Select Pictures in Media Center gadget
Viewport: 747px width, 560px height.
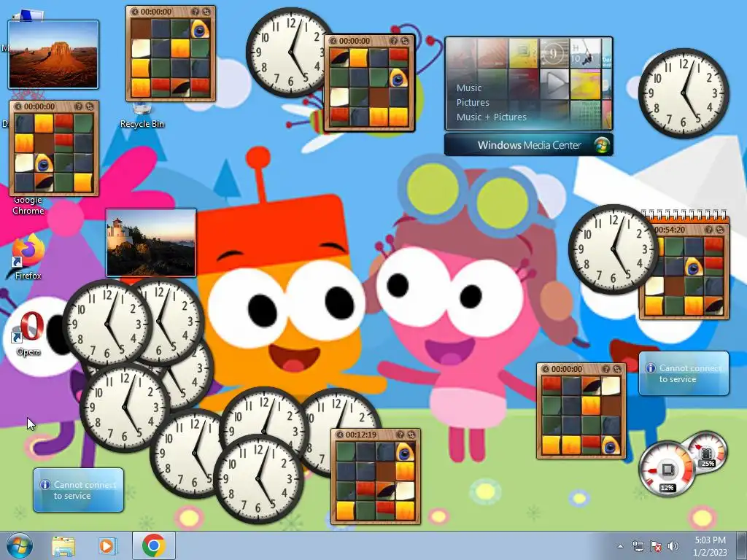[473, 102]
